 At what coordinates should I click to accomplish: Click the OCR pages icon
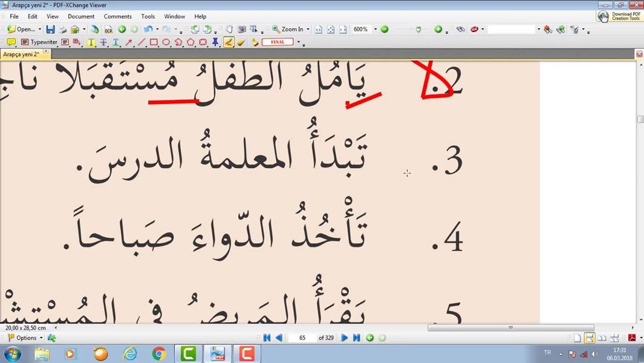108,29
